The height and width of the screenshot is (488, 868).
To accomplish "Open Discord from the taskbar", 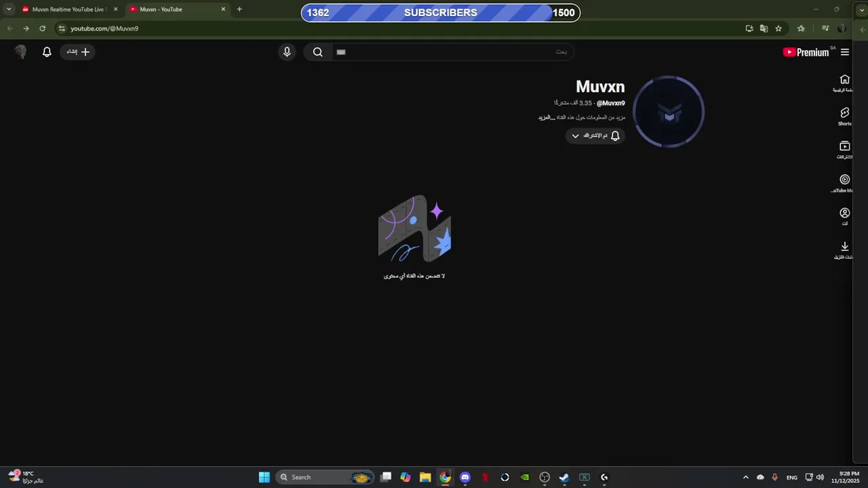I will [465, 477].
